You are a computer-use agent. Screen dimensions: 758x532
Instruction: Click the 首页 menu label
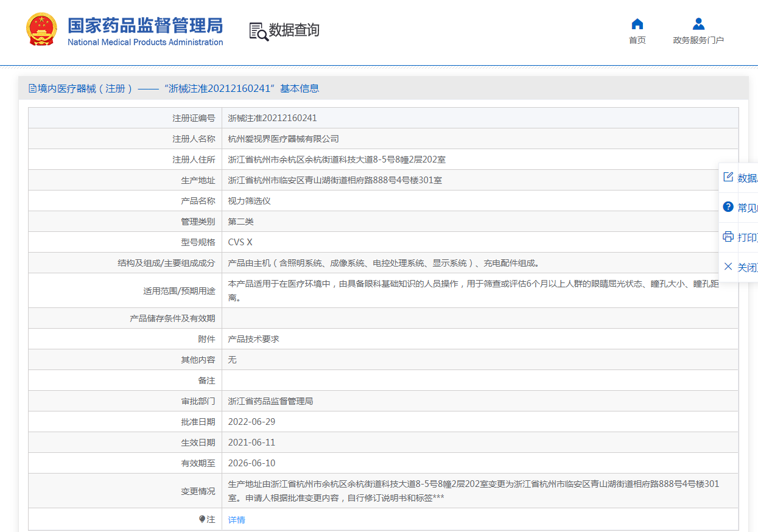(637, 40)
